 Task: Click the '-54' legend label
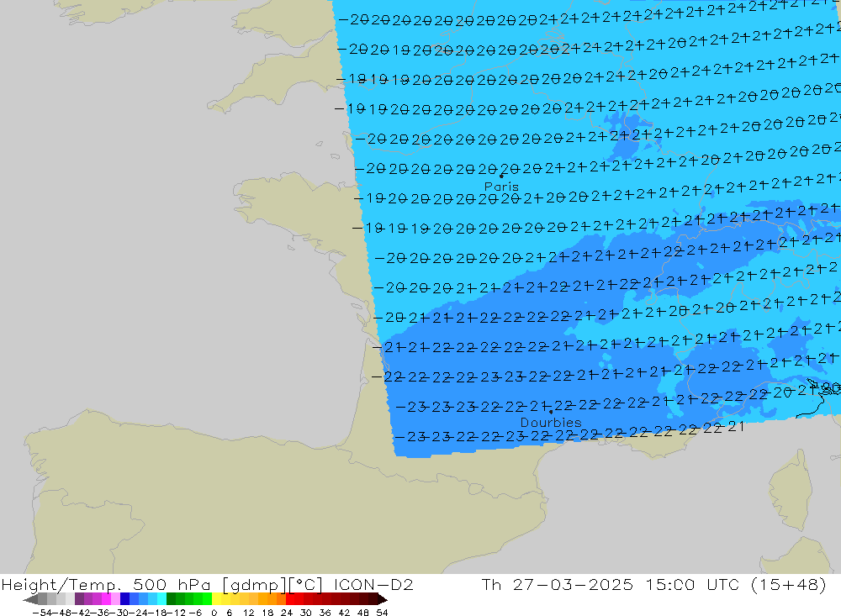click(42, 613)
